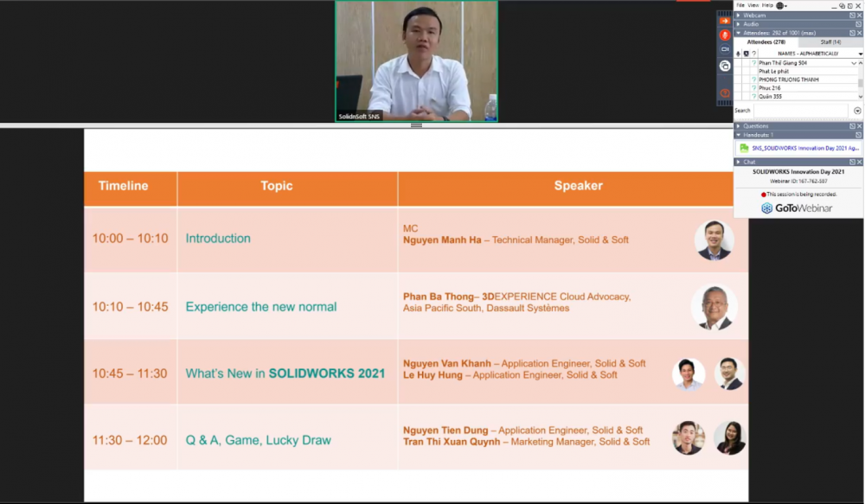Viewport: 865px width, 504px height.
Task: Expand the Chat pane
Action: point(738,163)
